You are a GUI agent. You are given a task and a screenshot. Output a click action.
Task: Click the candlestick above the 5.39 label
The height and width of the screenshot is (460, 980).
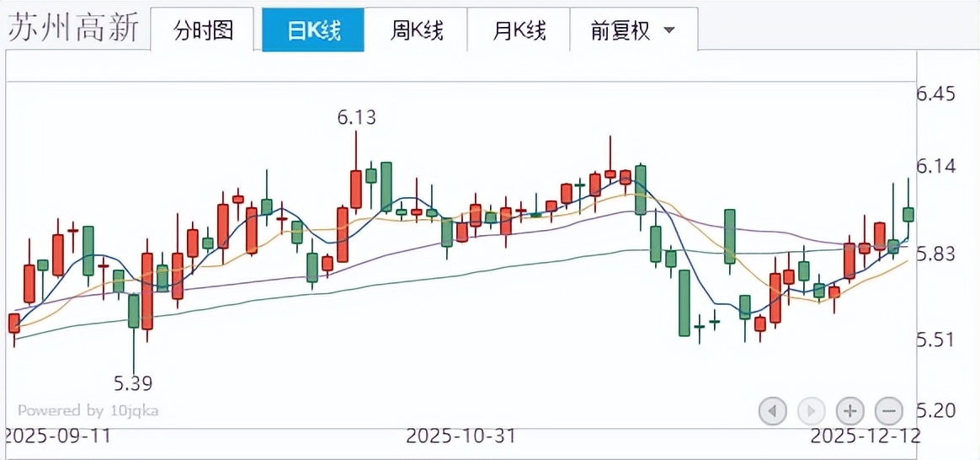pos(133,310)
